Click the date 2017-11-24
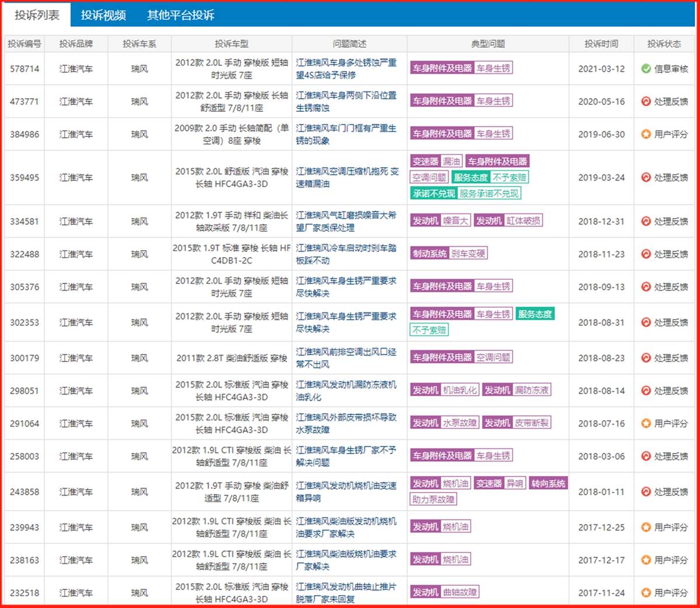This screenshot has height=608, width=700. pos(601,593)
